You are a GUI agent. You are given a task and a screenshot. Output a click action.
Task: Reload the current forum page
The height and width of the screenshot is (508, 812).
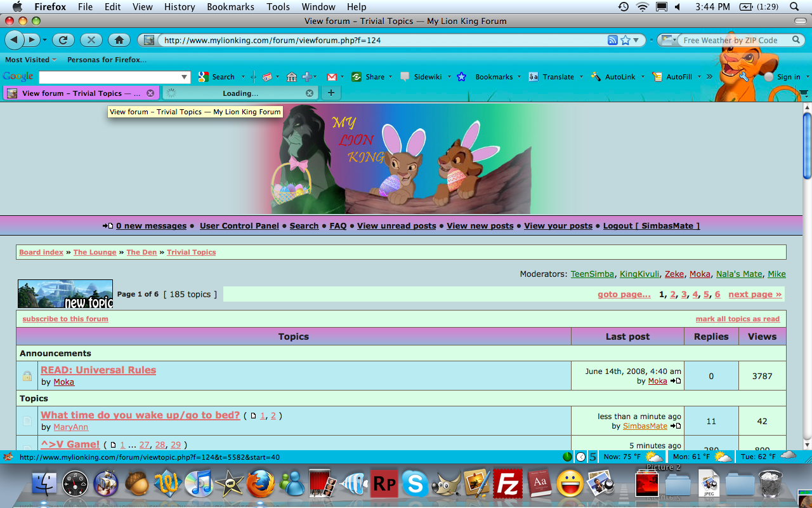point(63,40)
